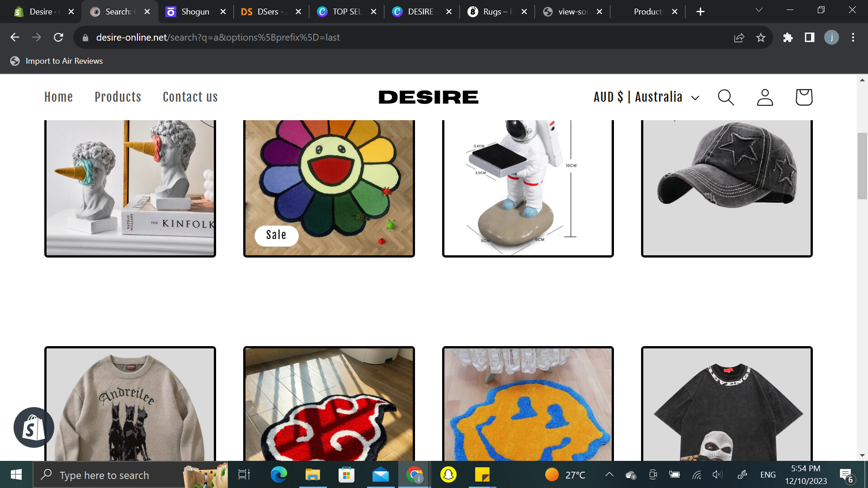Open the red cloud rug product
The width and height of the screenshot is (868, 488).
(x=329, y=404)
